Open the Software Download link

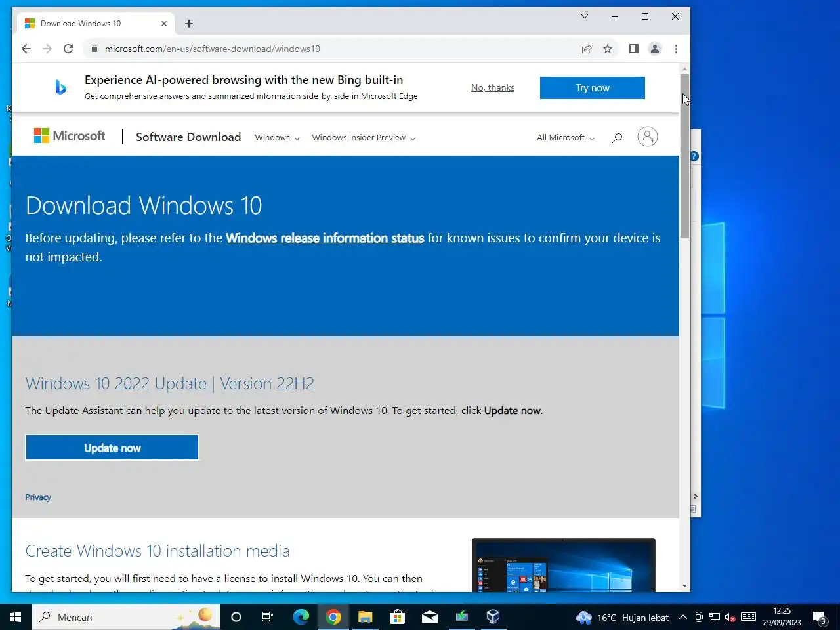pyautogui.click(x=188, y=137)
